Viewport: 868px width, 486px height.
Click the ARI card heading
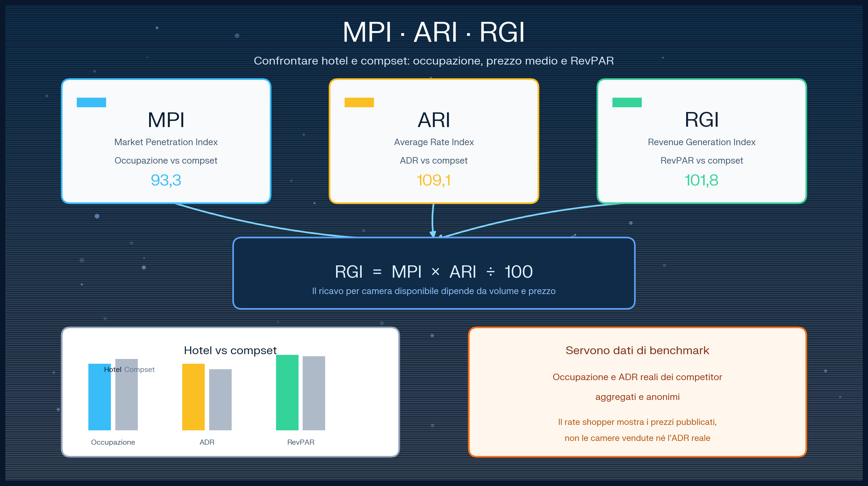coord(434,120)
